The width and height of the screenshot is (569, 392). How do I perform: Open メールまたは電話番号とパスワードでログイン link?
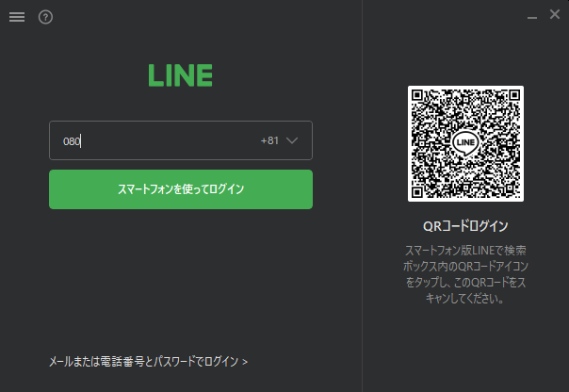click(x=148, y=362)
